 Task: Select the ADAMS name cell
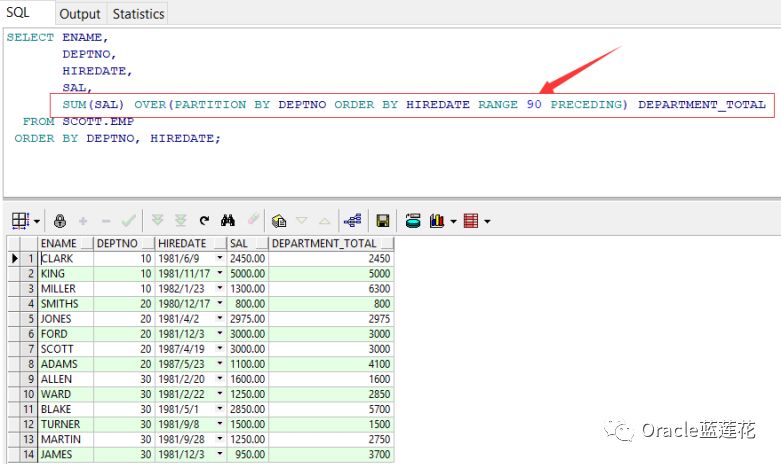(x=66, y=364)
